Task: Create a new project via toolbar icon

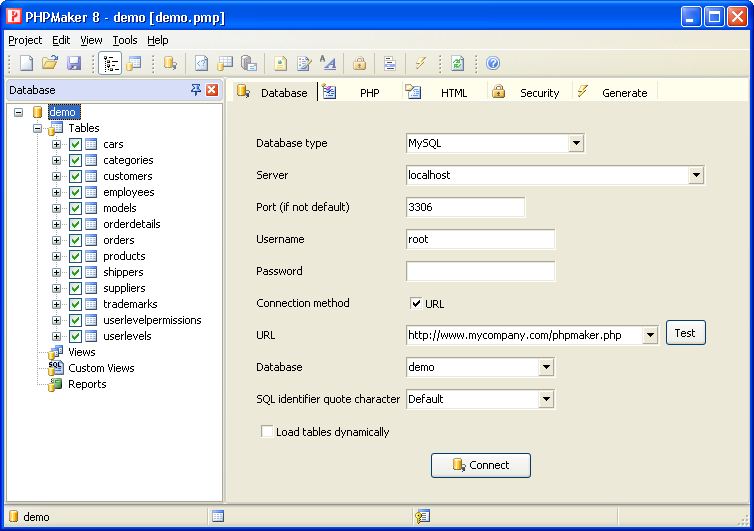Action: [26, 63]
